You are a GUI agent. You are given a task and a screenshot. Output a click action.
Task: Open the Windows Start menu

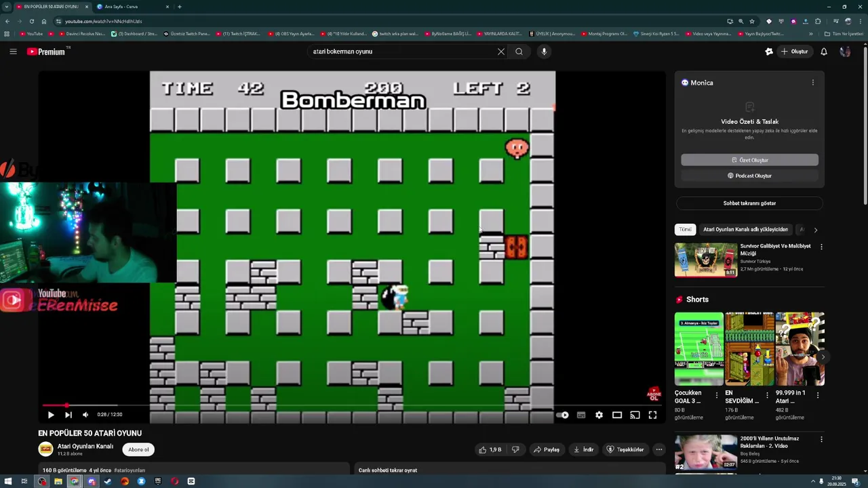pos(8,481)
